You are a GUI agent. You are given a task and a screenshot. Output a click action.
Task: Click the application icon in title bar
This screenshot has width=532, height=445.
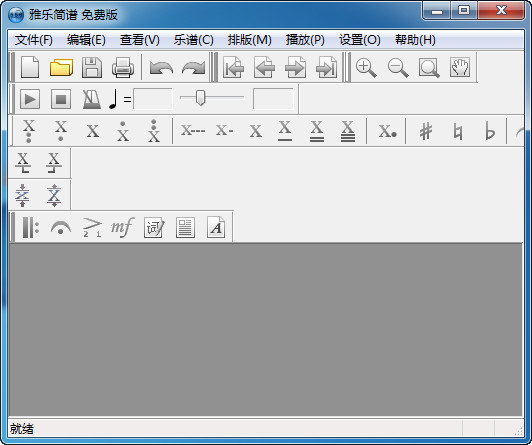point(16,15)
